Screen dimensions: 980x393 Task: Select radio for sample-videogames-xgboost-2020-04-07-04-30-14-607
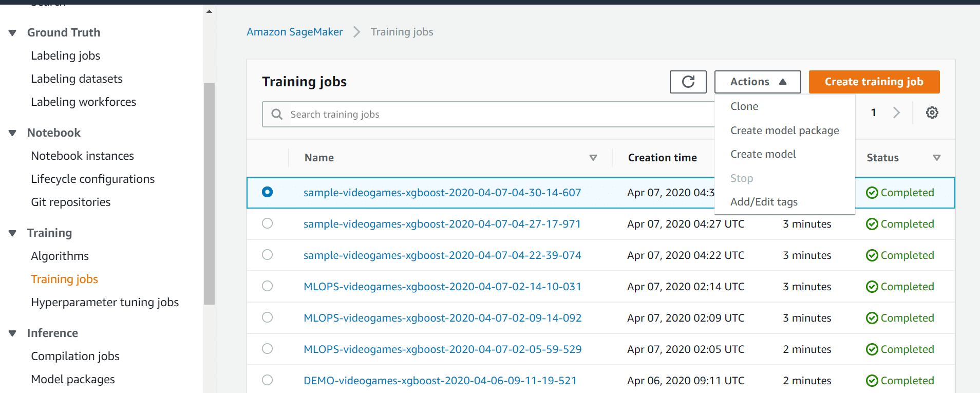(267, 192)
